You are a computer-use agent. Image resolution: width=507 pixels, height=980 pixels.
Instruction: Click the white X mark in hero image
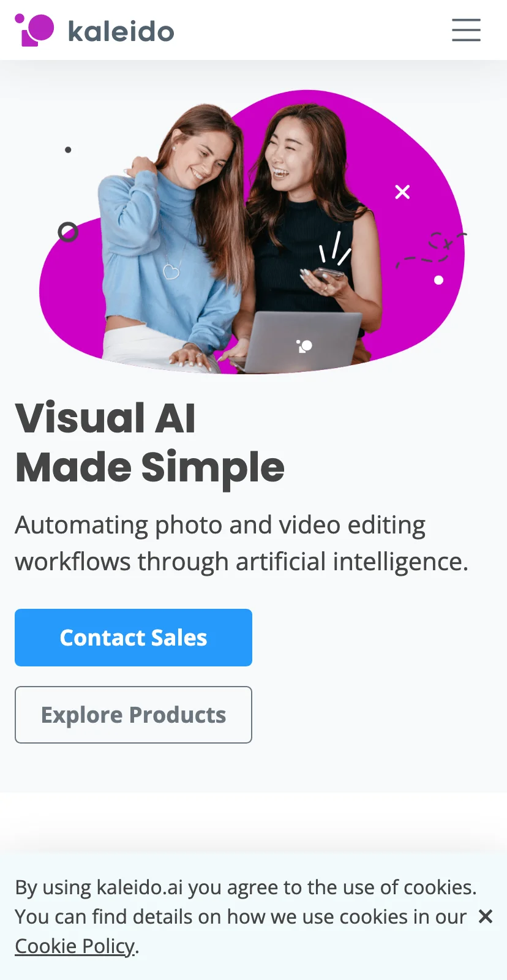(402, 192)
